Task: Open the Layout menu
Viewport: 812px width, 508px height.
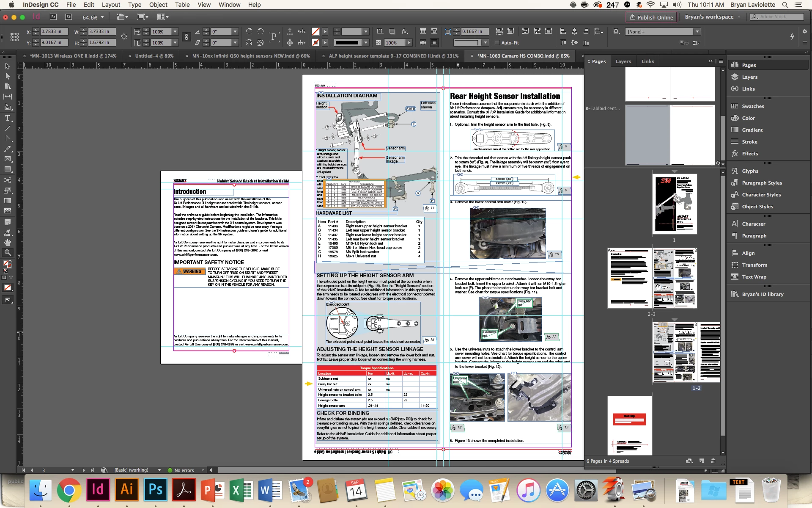Action: pos(111,5)
